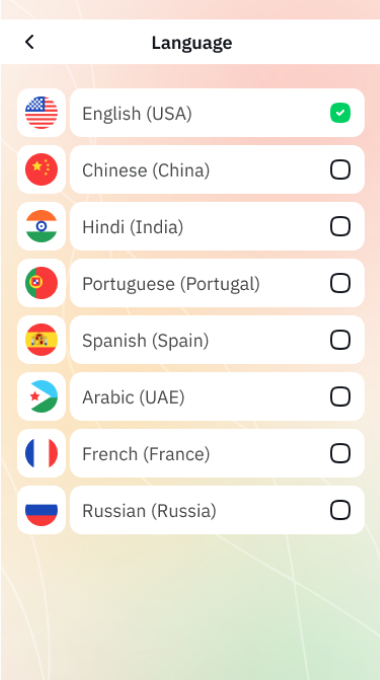The height and width of the screenshot is (680, 380).
Task: Tap the China flag icon
Action: (x=41, y=170)
